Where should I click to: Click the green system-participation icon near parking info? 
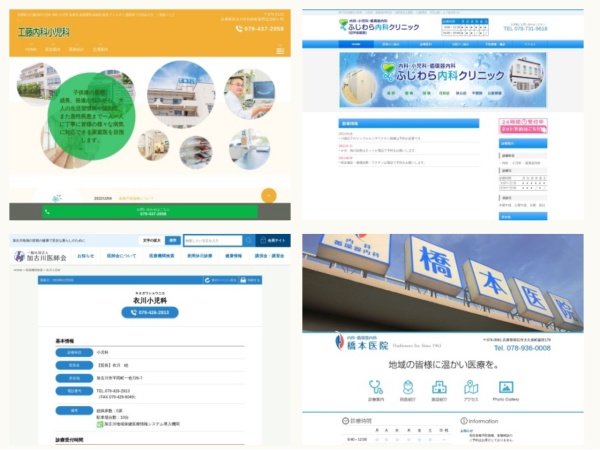pyautogui.click(x=99, y=424)
